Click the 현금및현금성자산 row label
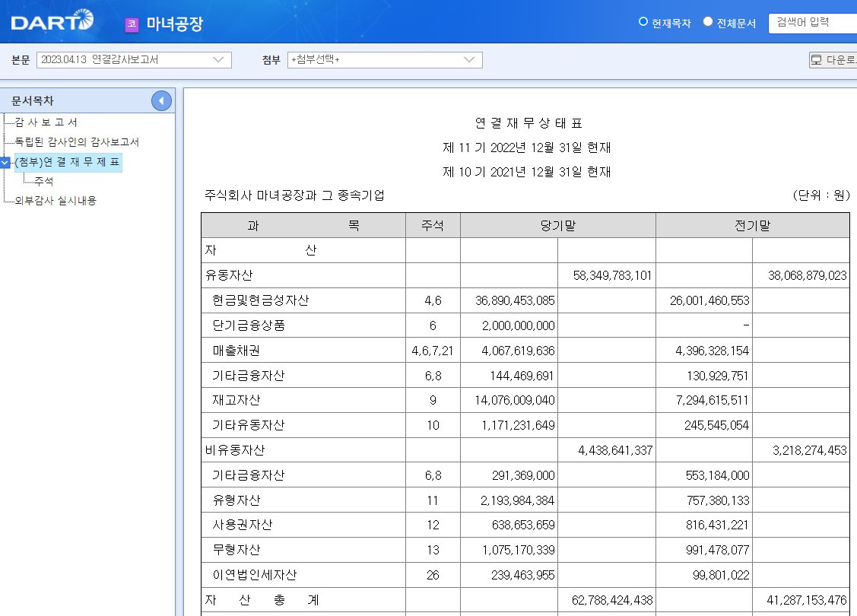The width and height of the screenshot is (857, 616). tap(261, 300)
